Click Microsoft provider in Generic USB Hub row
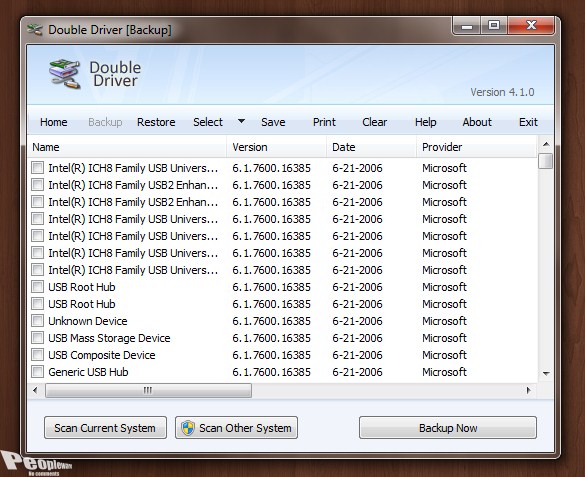 (x=444, y=372)
